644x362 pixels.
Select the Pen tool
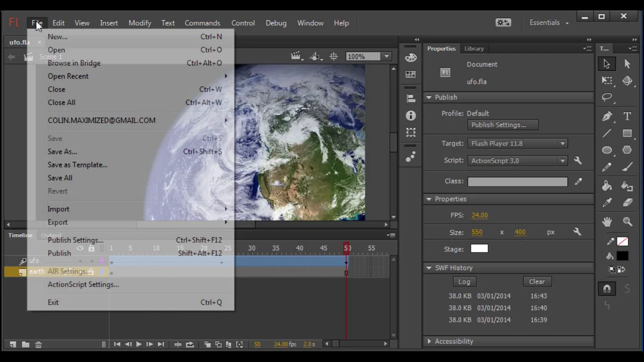[x=607, y=116]
